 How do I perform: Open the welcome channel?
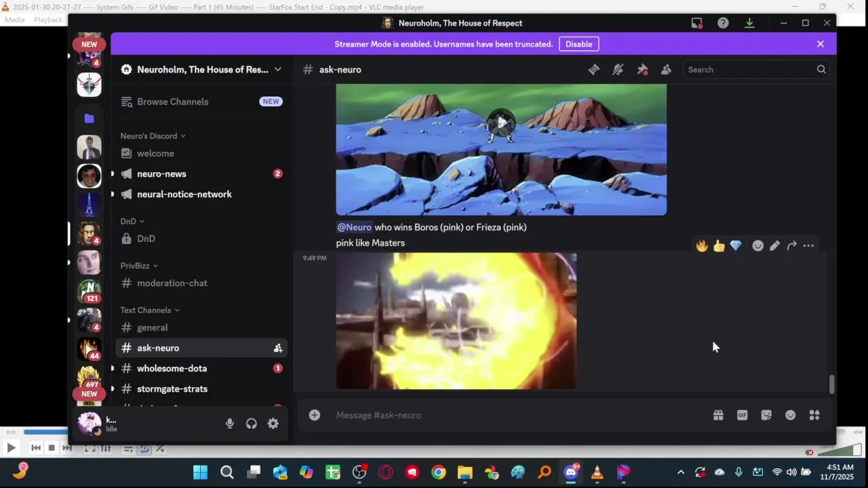202,153
